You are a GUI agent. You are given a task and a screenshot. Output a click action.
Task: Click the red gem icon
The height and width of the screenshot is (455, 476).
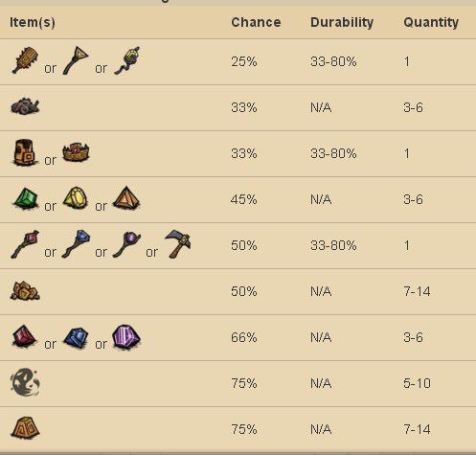pyautogui.click(x=25, y=336)
